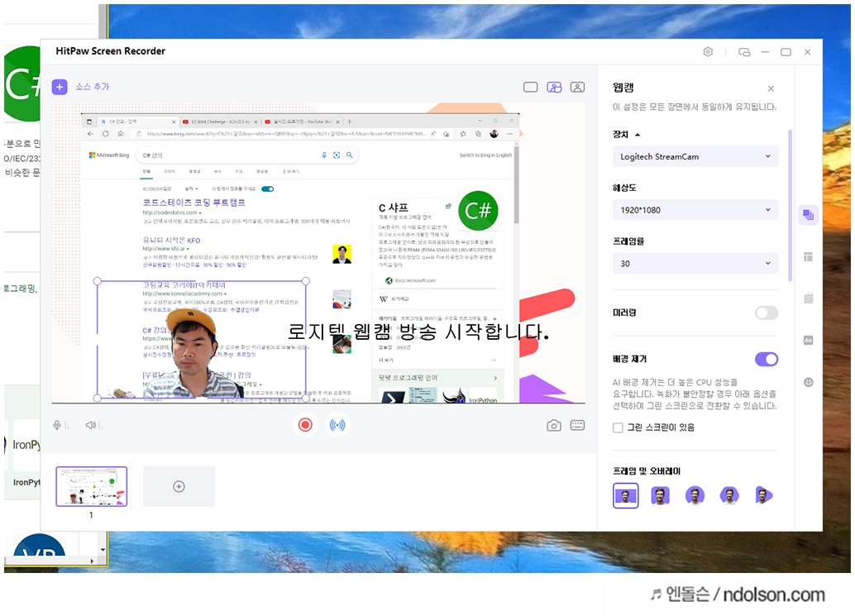
Task: Select the square webcam frame overlay
Action: pyautogui.click(x=625, y=495)
